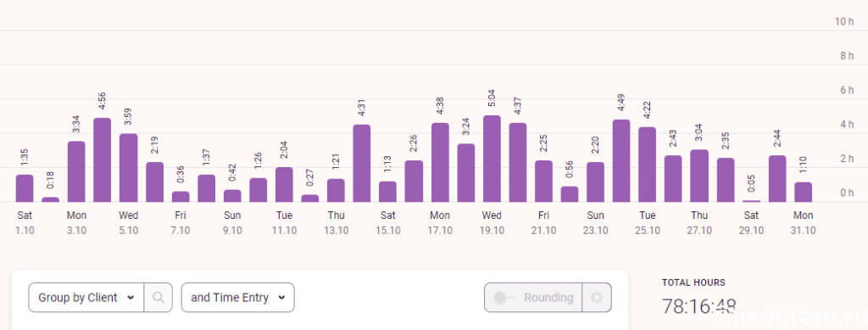Click the 4:56 bar on the chart
The image size is (868, 330).
coord(103,160)
